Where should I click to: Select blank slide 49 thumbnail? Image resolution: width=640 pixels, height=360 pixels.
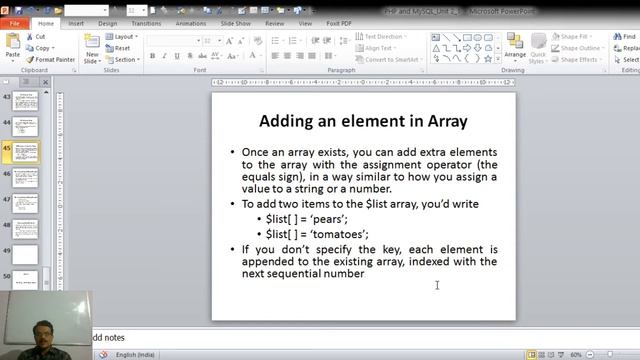25,255
